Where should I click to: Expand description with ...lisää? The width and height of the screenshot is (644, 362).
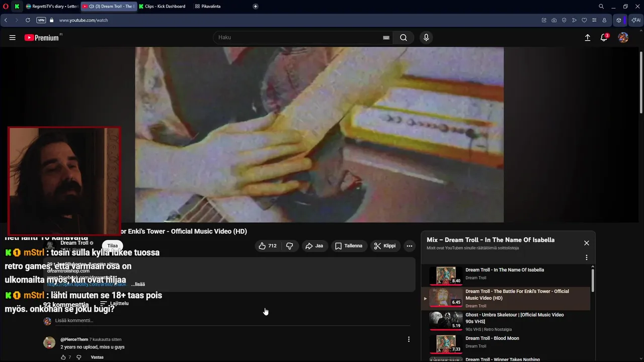coord(138,284)
